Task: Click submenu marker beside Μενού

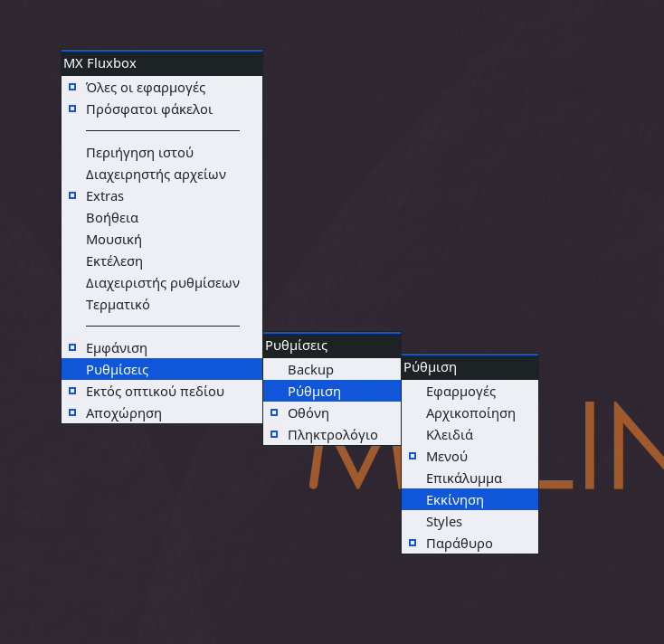Action: (413, 456)
